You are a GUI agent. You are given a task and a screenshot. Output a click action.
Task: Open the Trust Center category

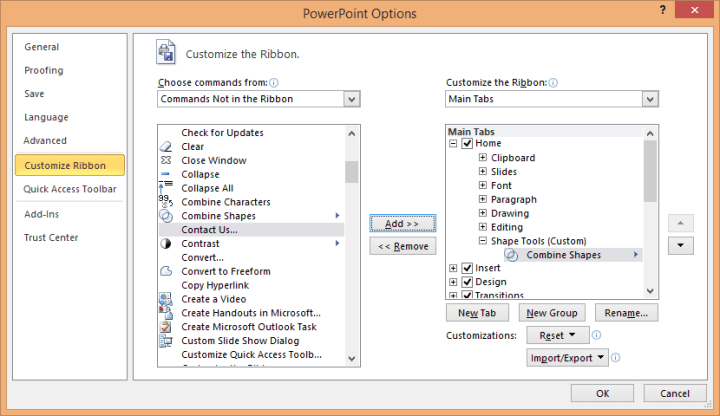point(51,238)
